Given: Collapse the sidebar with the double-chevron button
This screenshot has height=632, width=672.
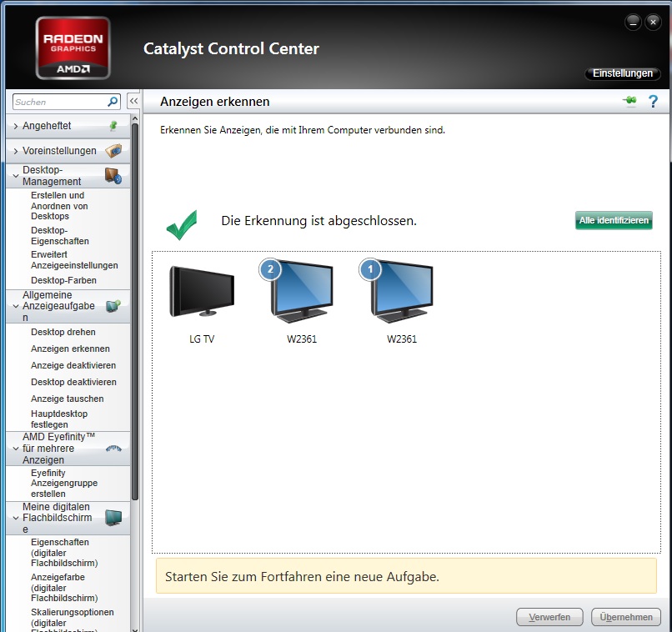Looking at the screenshot, I should coord(133,101).
